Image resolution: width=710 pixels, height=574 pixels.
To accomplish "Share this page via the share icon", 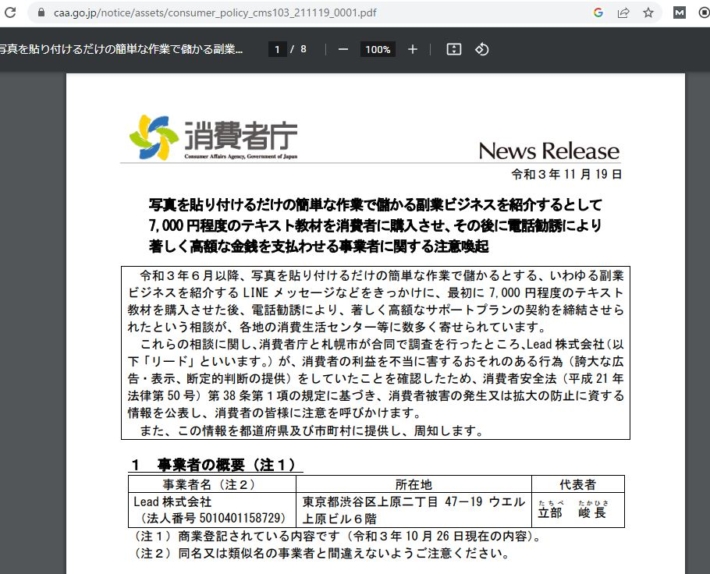I will (x=624, y=13).
